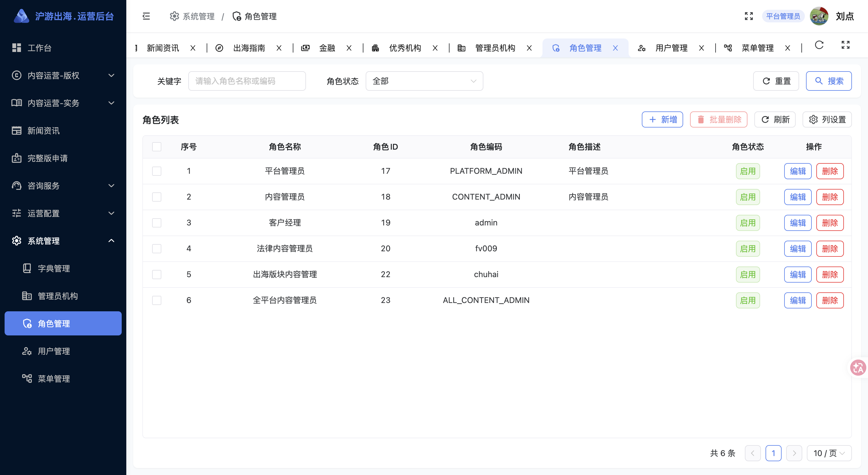The width and height of the screenshot is (868, 475).
Task: Expand the 运营配置 sidebar menu
Action: [x=63, y=213]
